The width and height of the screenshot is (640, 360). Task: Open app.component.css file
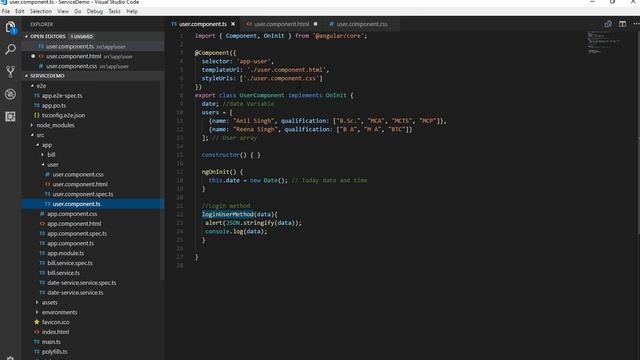tap(72, 214)
